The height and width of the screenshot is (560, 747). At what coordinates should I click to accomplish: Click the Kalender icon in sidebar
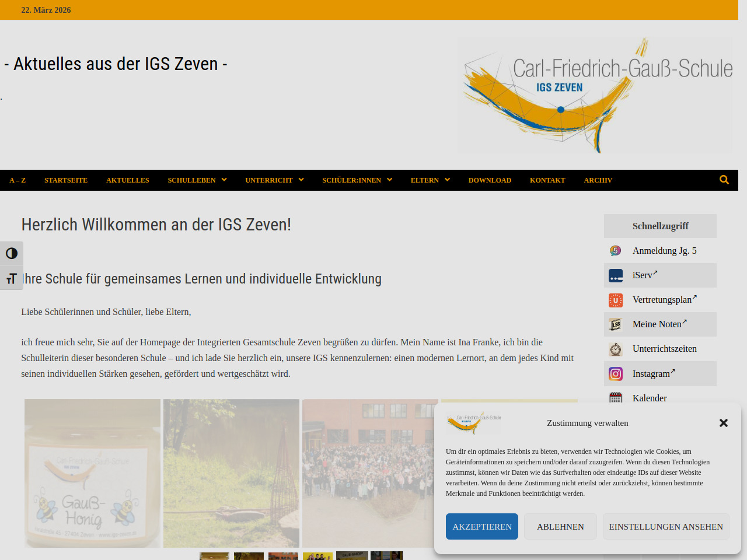click(616, 398)
